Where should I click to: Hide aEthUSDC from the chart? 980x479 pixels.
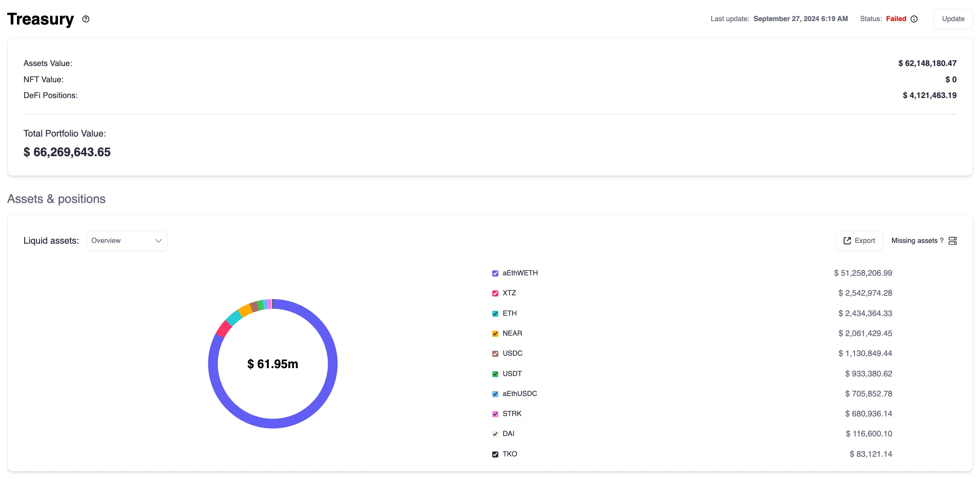click(x=495, y=394)
